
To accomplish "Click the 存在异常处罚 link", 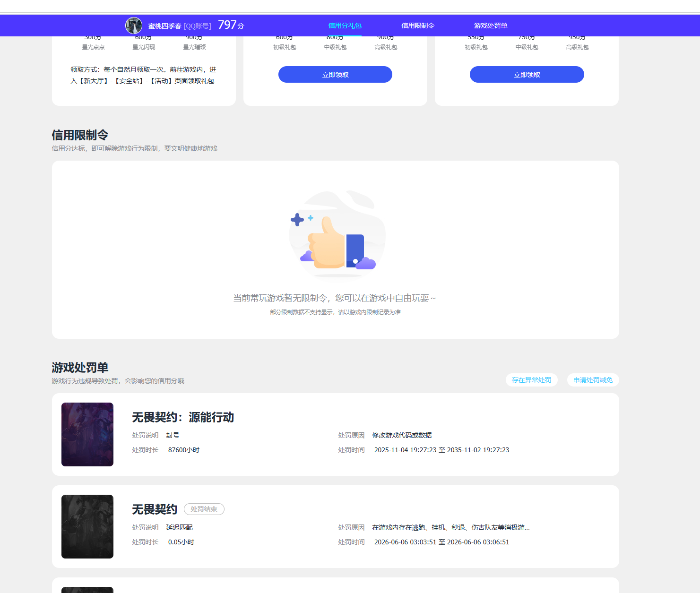I will pyautogui.click(x=532, y=380).
